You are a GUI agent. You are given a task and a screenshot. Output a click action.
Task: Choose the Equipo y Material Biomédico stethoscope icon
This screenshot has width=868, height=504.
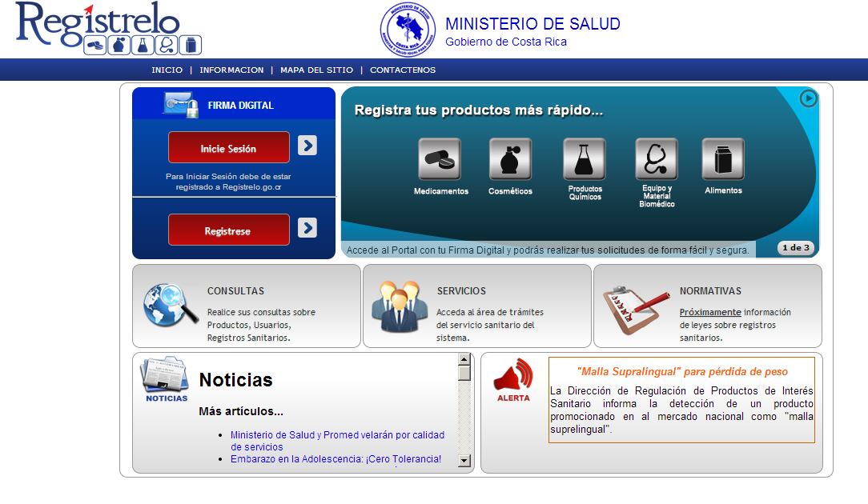tap(657, 159)
